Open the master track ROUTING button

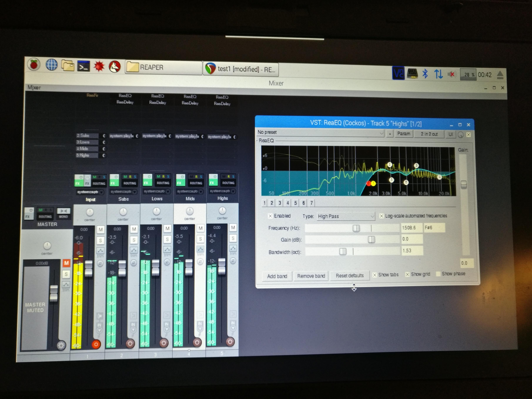coord(45,216)
